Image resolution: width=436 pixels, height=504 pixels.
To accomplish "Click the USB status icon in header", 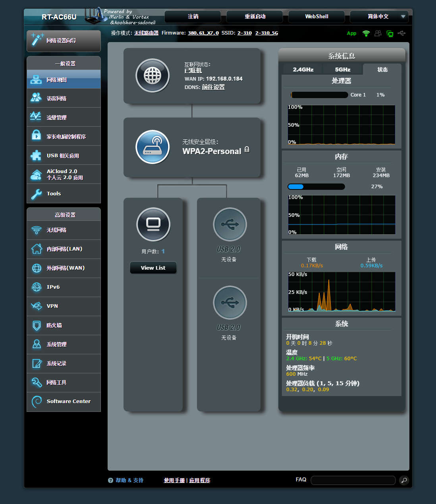I will click(401, 33).
